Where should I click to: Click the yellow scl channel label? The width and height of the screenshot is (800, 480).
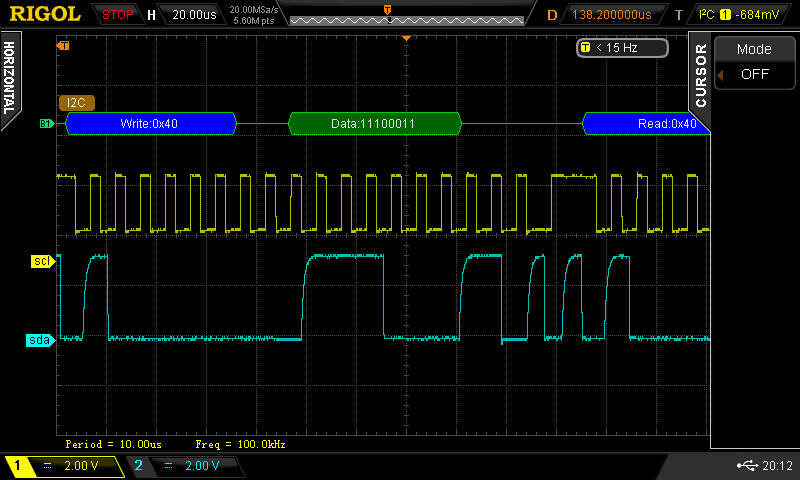(x=42, y=261)
